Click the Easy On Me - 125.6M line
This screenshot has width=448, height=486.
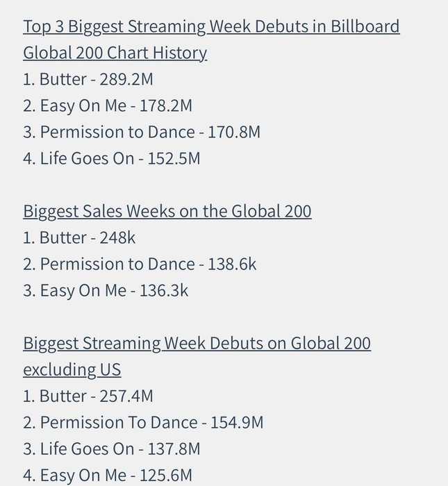[108, 476]
